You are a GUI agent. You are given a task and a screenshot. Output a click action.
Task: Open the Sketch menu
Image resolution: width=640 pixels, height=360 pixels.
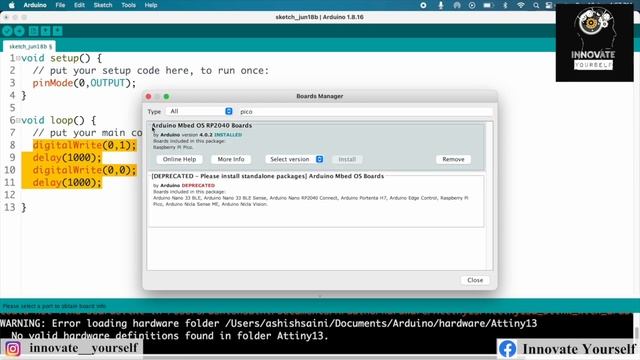tap(103, 5)
